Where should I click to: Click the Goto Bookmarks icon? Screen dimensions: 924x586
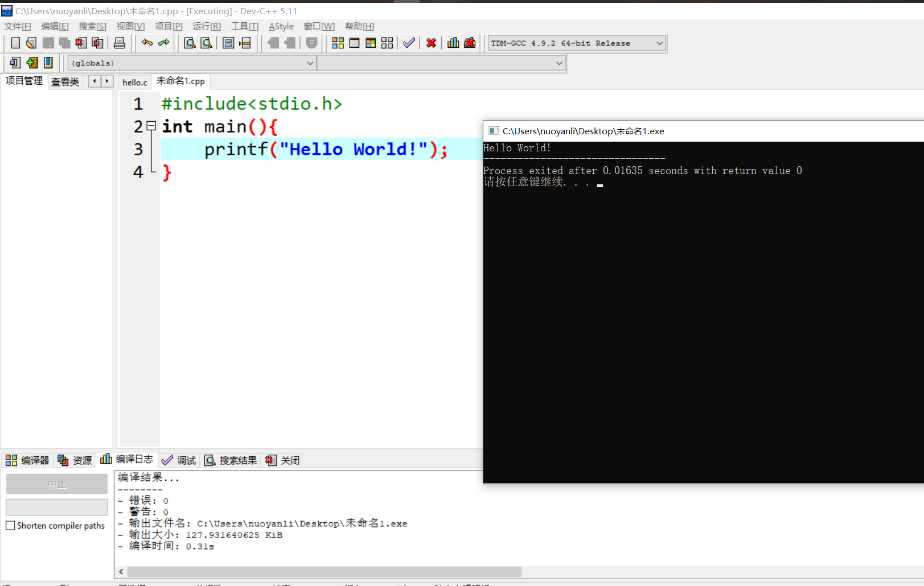(48, 63)
